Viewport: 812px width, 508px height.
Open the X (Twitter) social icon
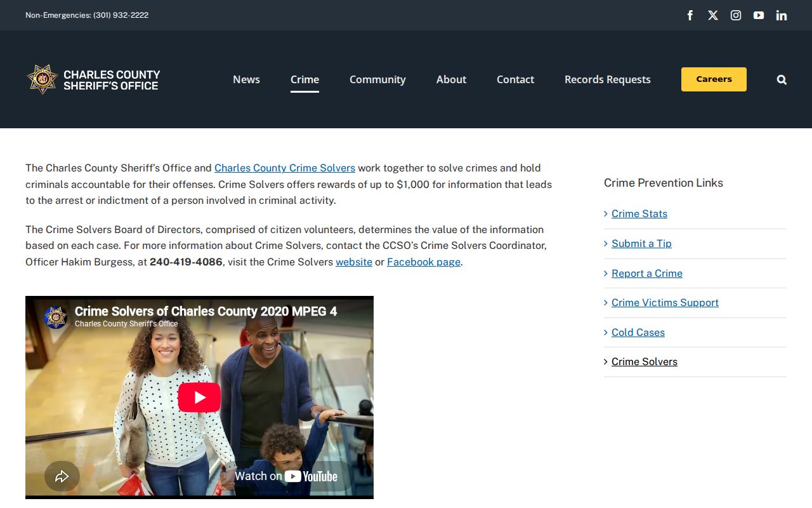713,15
